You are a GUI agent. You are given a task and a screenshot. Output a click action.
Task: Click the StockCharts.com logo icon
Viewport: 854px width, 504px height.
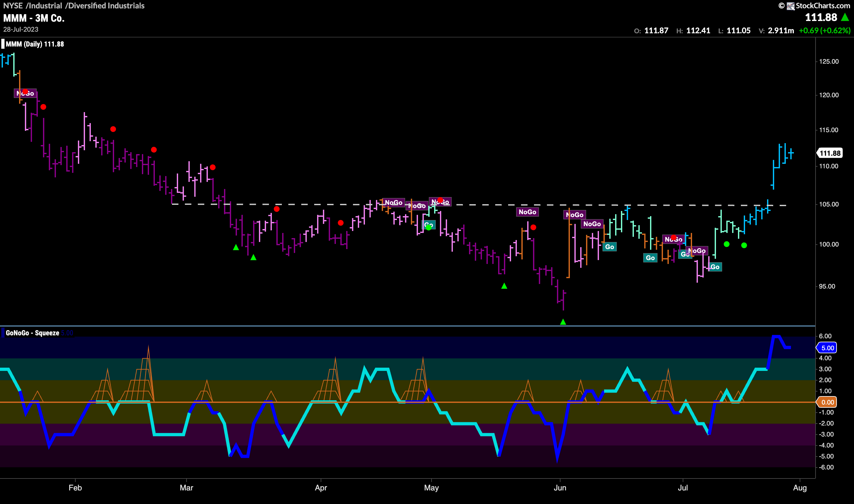point(790,6)
